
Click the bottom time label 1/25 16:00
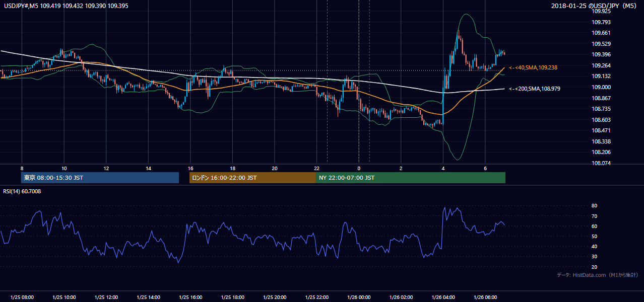(x=190, y=297)
